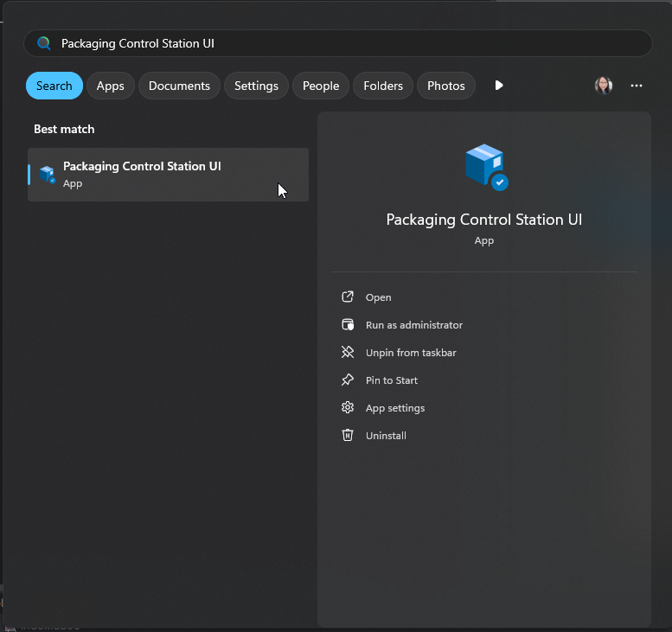Screen dimensions: 672x632
Task: Click the App settings gear icon
Action: (x=348, y=408)
